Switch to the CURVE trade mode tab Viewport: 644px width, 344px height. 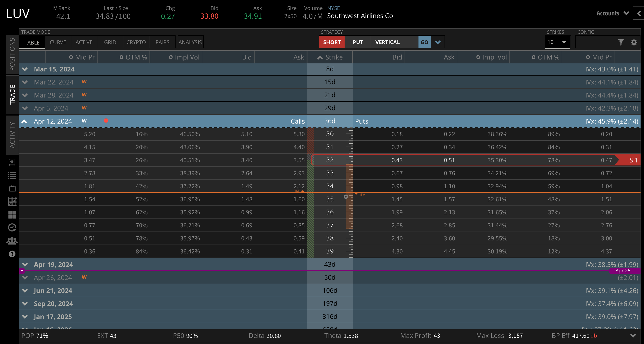coord(58,42)
